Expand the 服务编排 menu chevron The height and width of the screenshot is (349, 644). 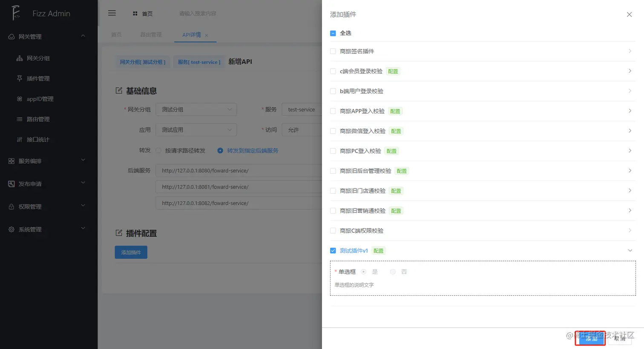point(83,160)
